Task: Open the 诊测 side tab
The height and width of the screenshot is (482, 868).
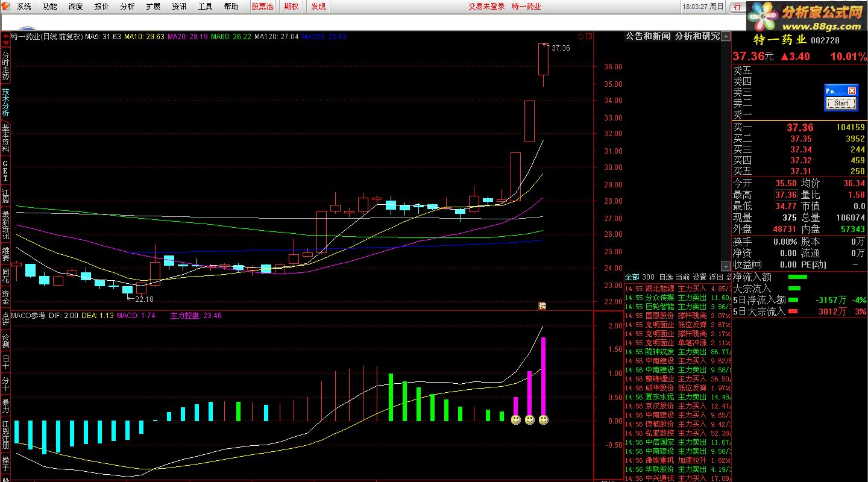Action: pos(5,341)
